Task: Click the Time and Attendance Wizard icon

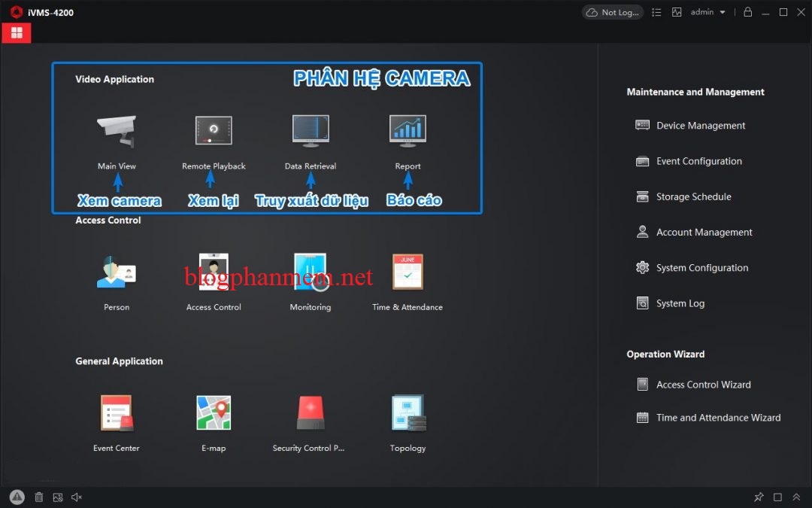Action: coord(642,417)
